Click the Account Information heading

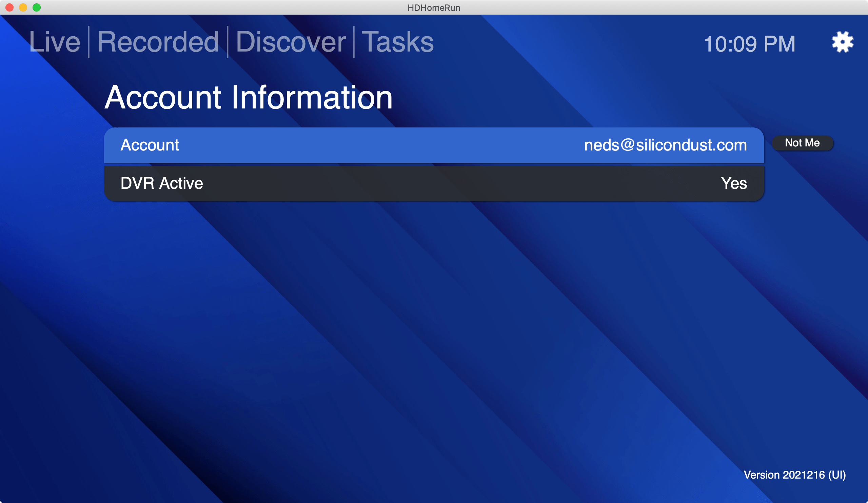click(248, 98)
